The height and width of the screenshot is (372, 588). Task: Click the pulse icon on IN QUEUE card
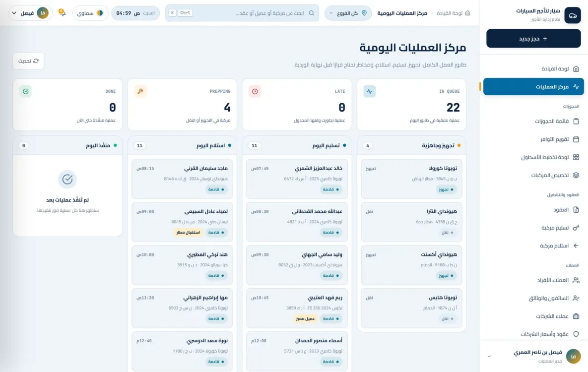[369, 91]
